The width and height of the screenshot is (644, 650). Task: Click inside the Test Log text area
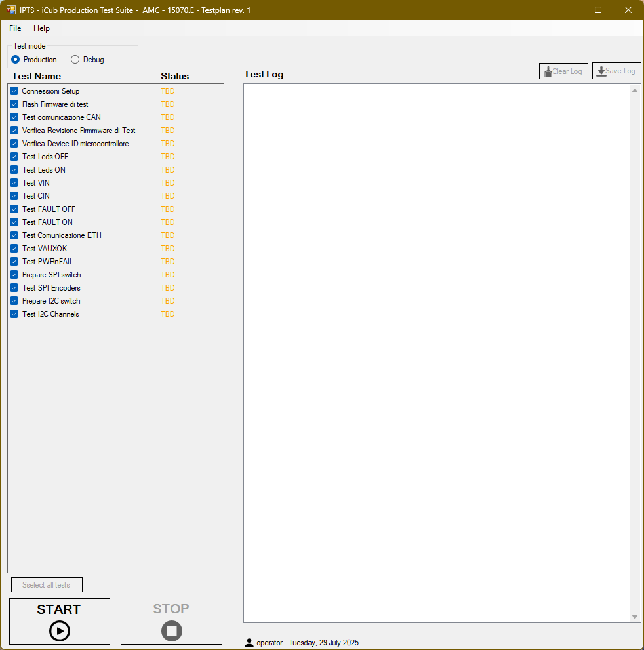coord(436,353)
